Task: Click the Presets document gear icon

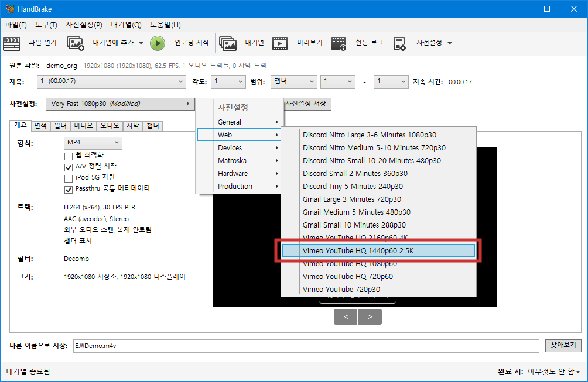Action: (400, 43)
